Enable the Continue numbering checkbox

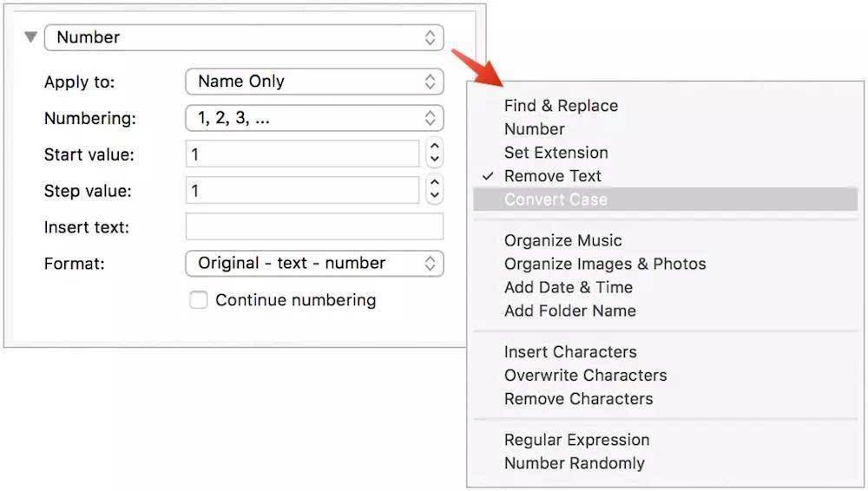click(x=198, y=300)
